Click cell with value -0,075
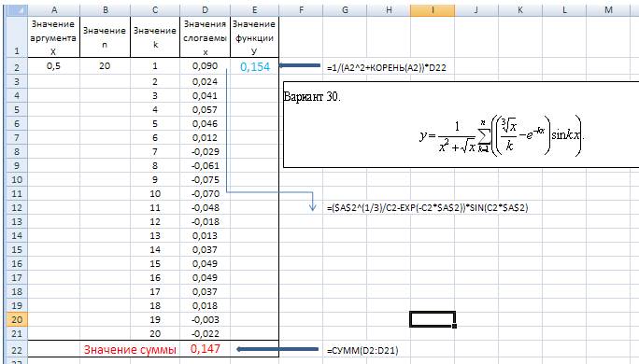This screenshot has width=639, height=364. 205,179
